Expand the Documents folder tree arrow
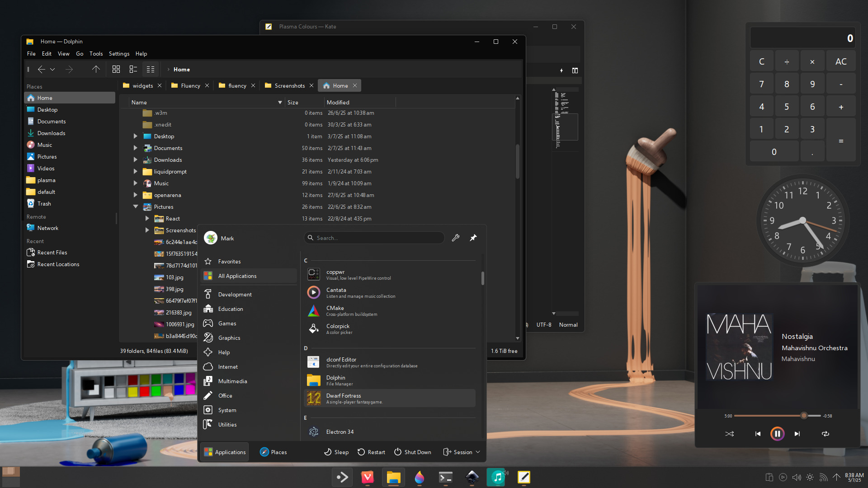The image size is (868, 488). 135,148
